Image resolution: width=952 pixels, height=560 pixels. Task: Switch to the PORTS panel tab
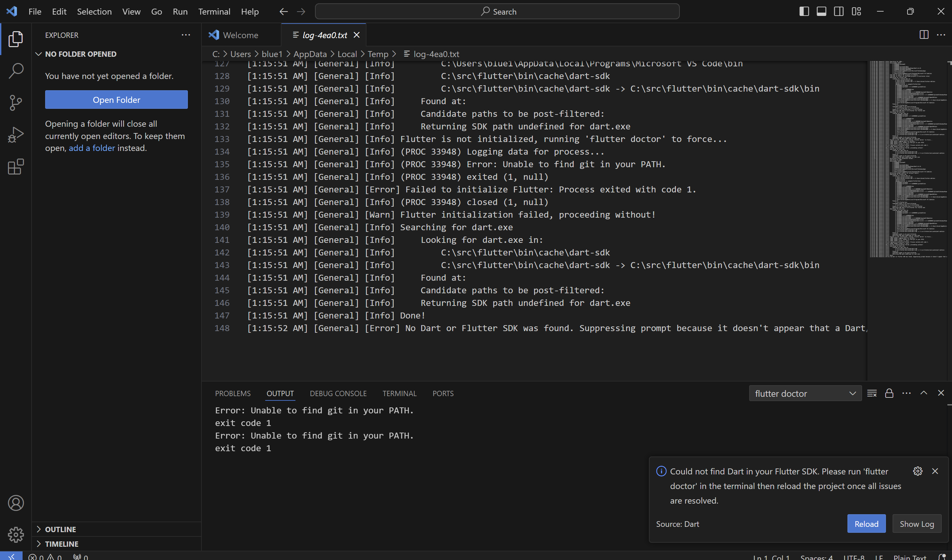(443, 393)
